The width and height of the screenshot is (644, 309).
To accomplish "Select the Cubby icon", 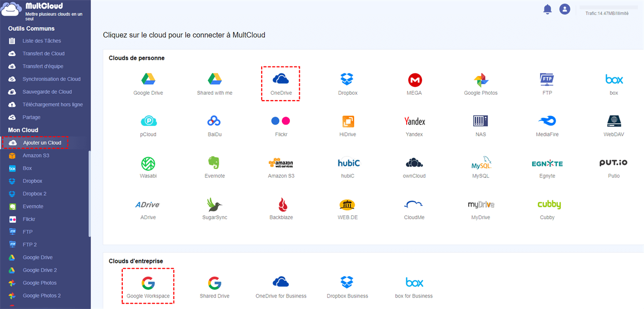I will [x=549, y=204].
